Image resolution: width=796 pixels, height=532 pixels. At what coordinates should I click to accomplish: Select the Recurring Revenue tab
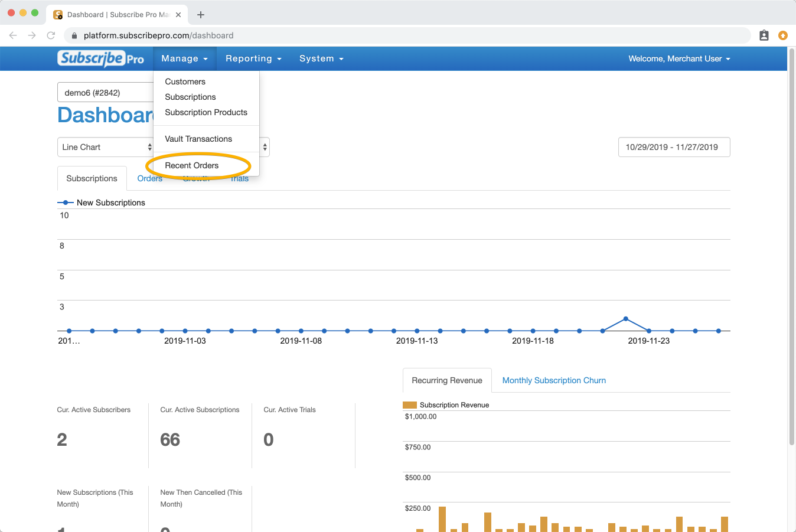click(x=447, y=380)
